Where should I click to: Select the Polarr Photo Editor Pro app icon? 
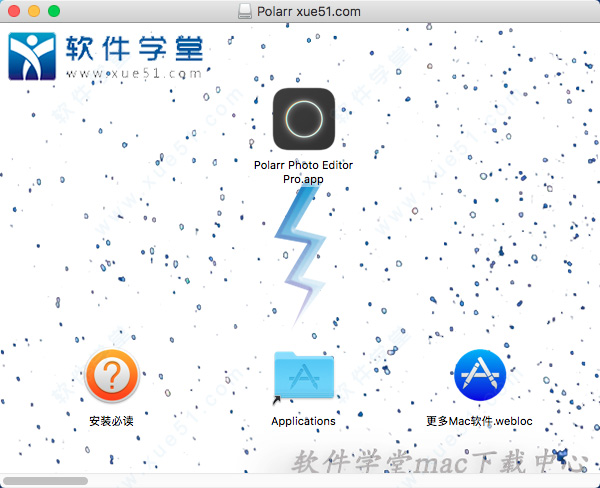(x=304, y=119)
